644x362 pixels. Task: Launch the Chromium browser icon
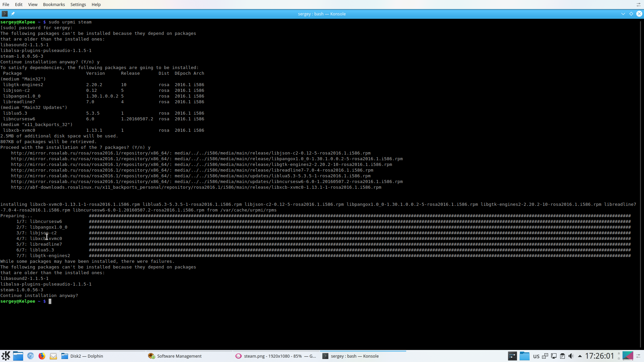click(x=31, y=356)
